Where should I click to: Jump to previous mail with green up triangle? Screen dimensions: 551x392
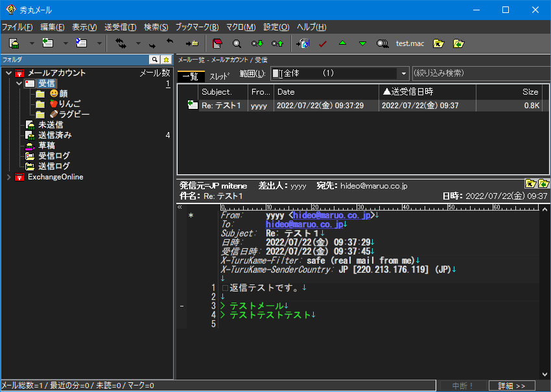342,43
